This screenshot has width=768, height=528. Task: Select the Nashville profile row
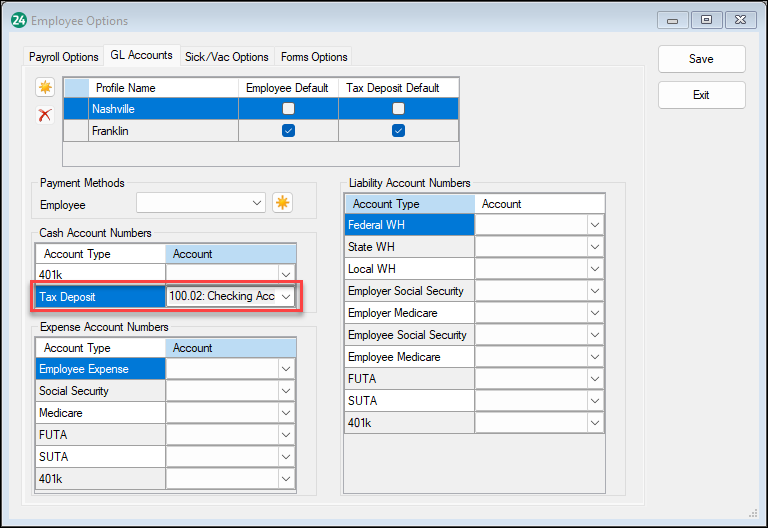point(150,109)
